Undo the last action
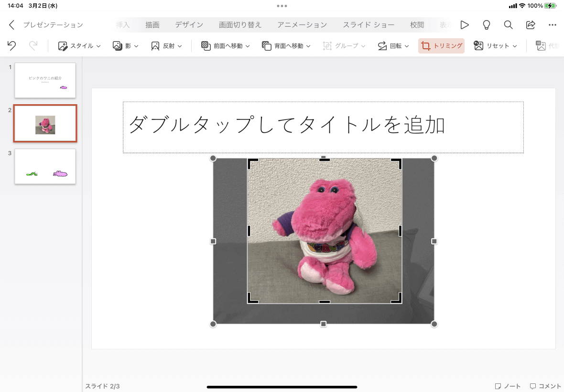 pos(11,46)
